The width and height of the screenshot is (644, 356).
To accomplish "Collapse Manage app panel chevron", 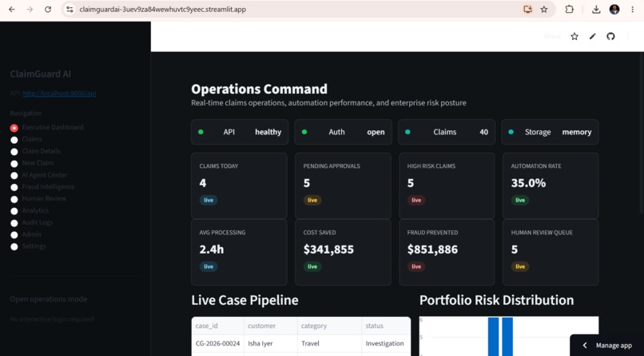I will click(585, 346).
